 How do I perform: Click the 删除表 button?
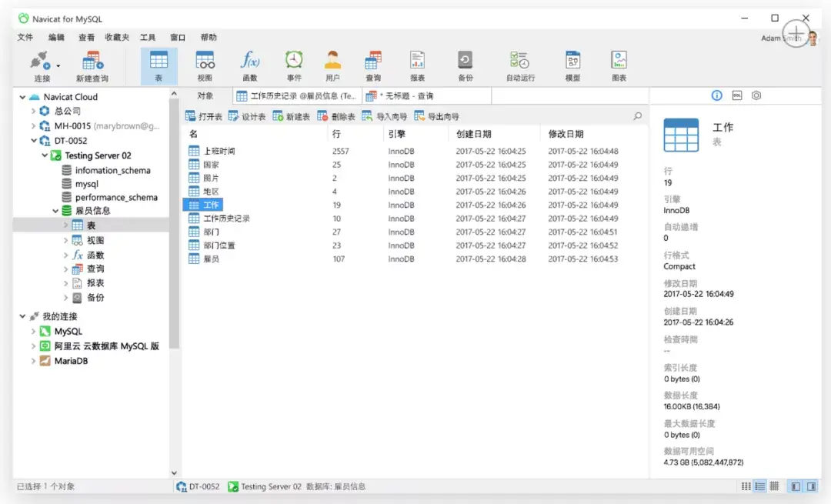(336, 117)
